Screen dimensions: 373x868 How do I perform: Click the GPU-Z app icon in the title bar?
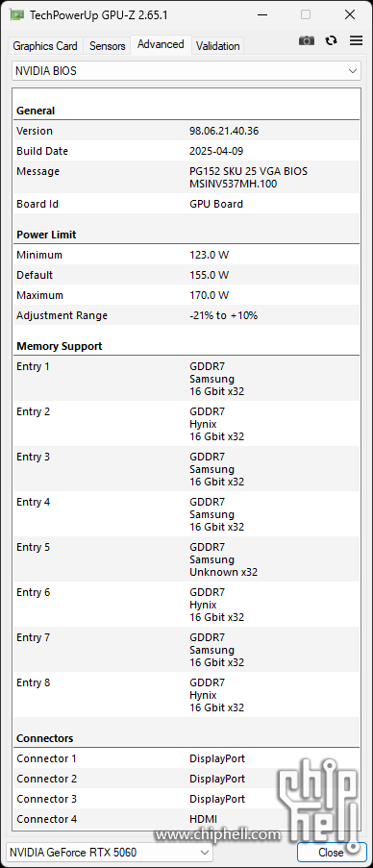(x=17, y=15)
